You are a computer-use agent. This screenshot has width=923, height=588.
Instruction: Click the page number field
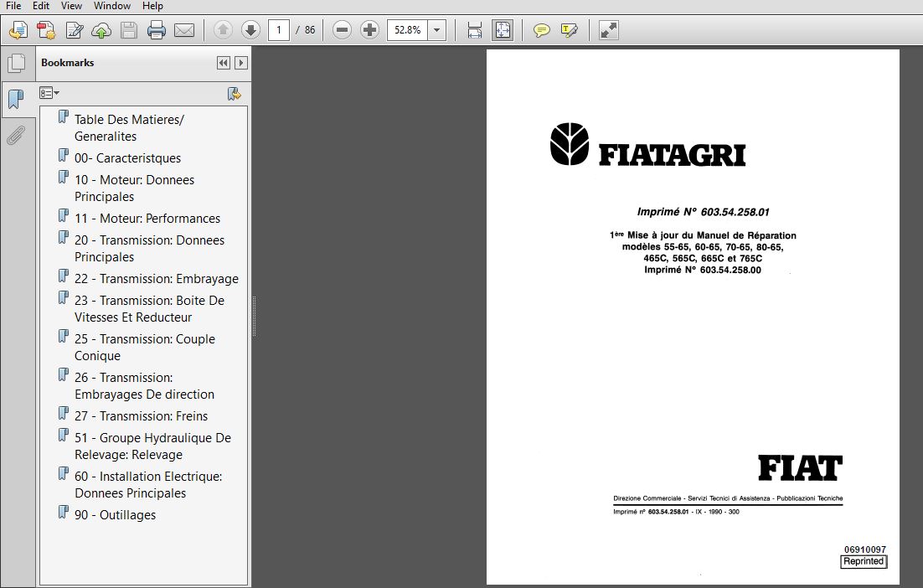[278, 30]
